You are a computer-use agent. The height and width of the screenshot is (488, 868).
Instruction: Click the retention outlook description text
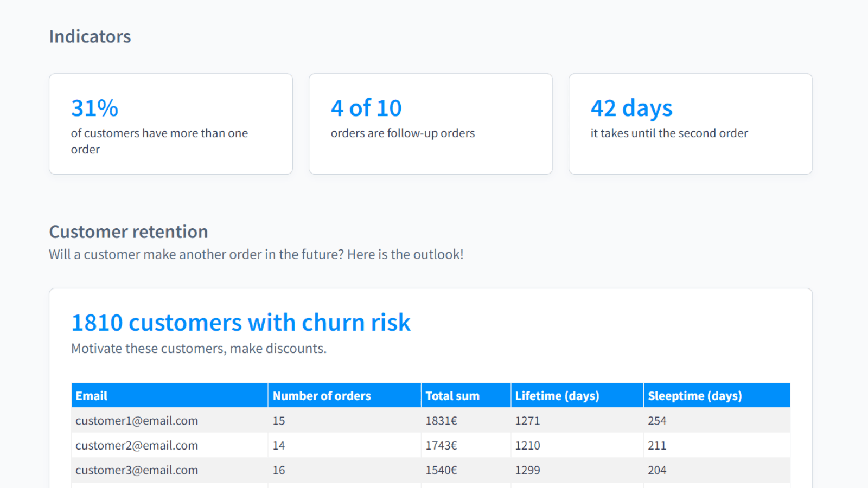pyautogui.click(x=256, y=254)
